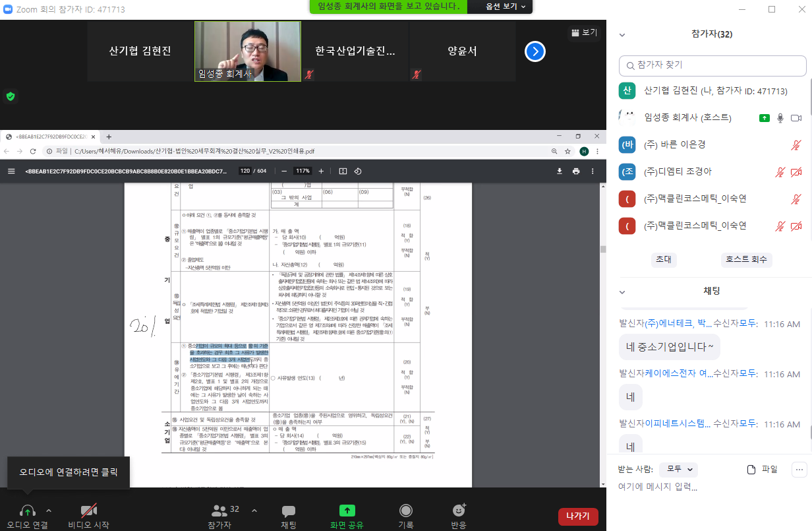Click Chrome bookmark star in shared window

point(567,151)
